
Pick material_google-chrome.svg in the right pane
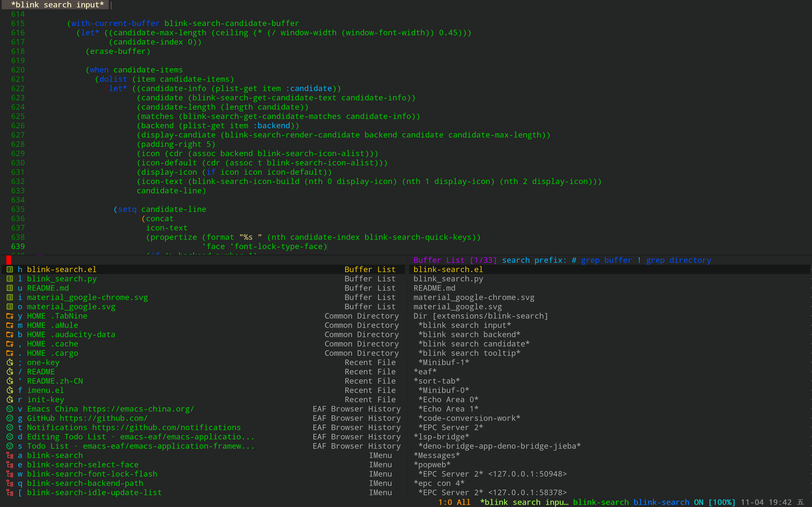point(473,297)
